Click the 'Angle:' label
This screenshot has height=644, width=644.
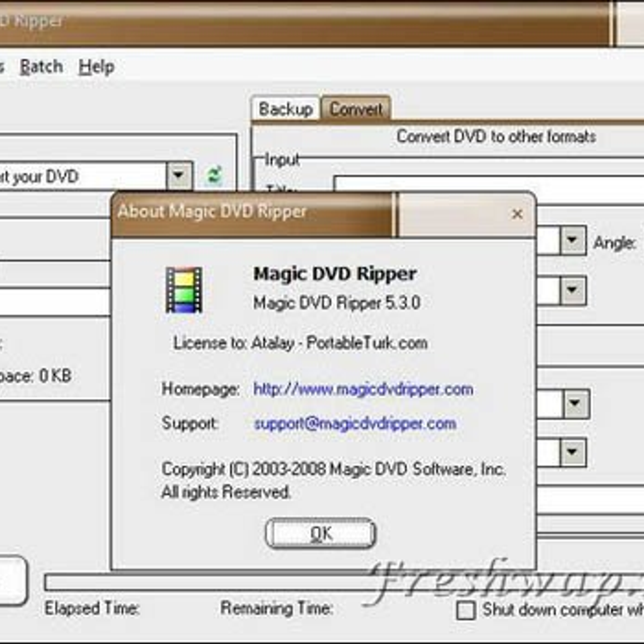(615, 243)
